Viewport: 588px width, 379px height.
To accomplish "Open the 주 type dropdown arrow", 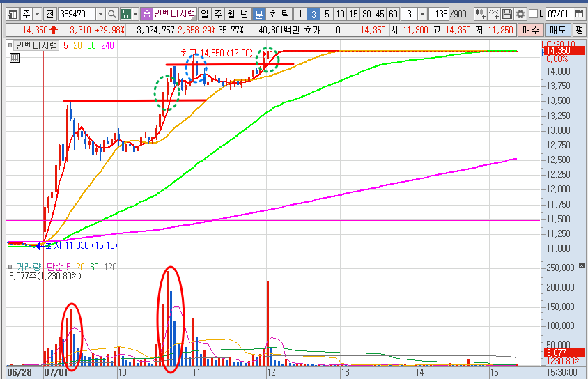I will 37,14.
